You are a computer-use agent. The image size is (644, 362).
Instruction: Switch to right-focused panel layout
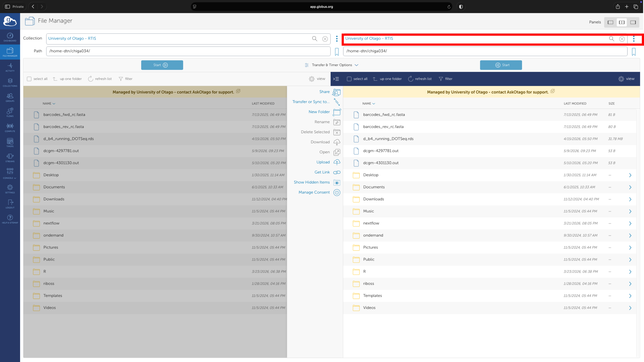[633, 22]
